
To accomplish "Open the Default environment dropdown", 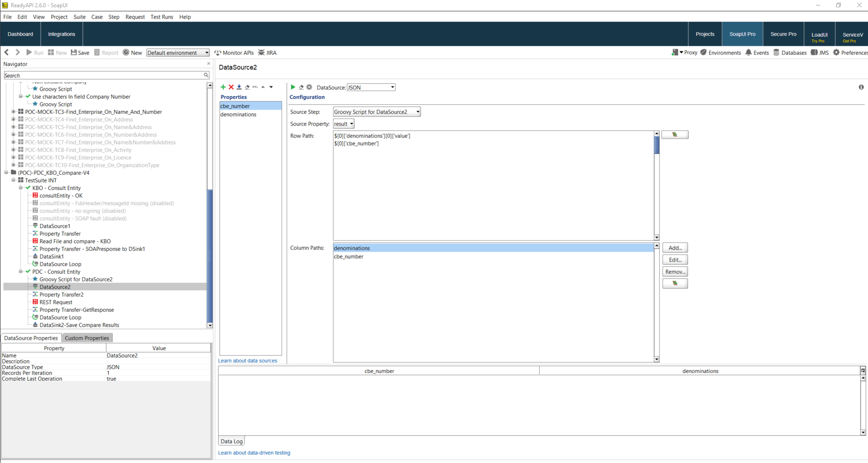I will 178,53.
